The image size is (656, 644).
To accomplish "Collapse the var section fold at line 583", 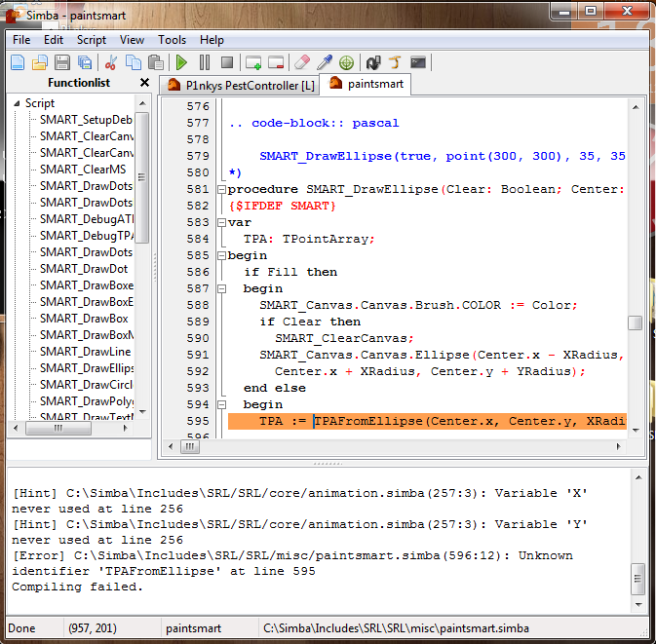I will tap(221, 222).
